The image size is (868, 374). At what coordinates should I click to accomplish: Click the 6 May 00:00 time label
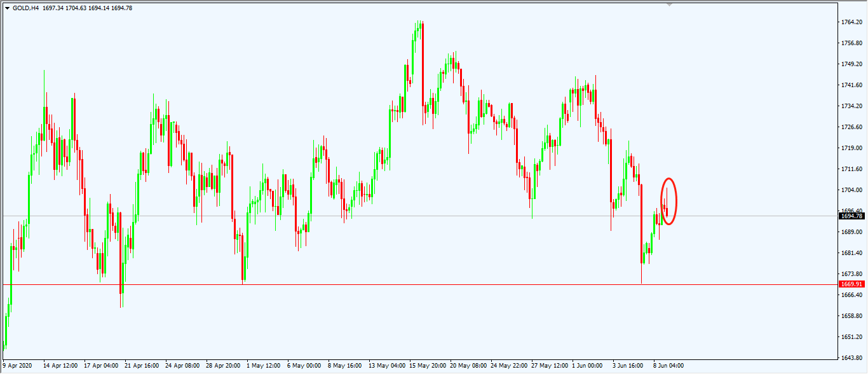click(304, 366)
